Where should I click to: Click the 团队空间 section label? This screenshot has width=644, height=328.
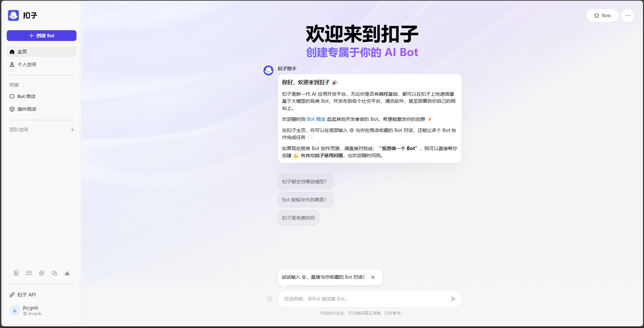(19, 130)
